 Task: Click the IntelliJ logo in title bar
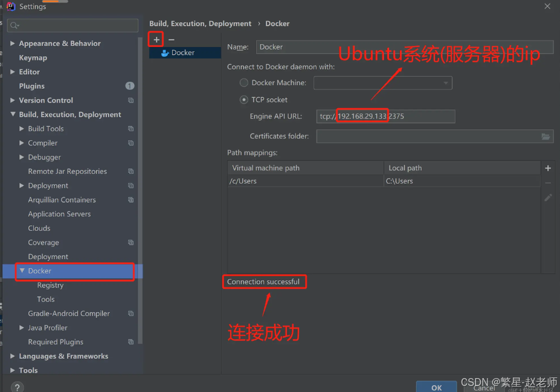click(x=11, y=7)
